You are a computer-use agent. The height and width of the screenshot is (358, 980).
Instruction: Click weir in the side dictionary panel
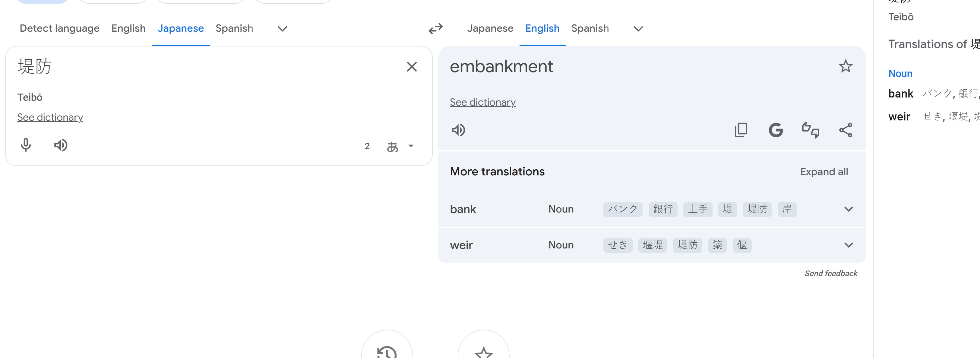tap(899, 117)
